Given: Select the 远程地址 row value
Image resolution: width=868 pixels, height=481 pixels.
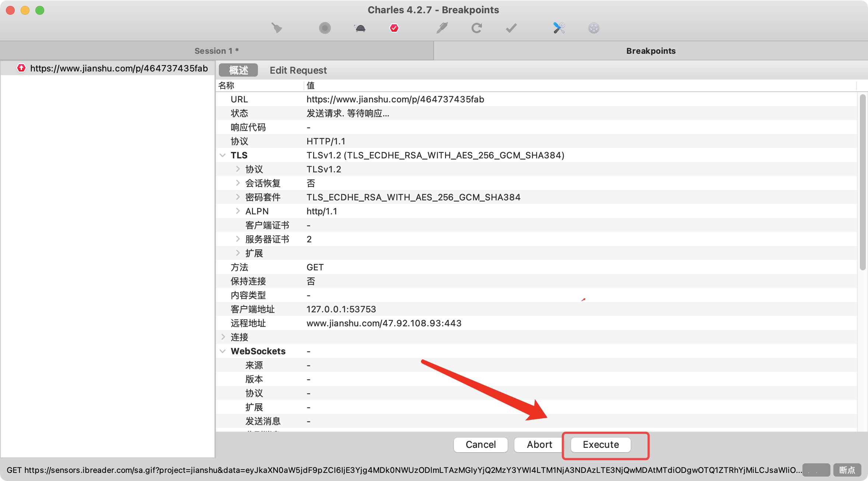Looking at the screenshot, I should click(x=384, y=323).
